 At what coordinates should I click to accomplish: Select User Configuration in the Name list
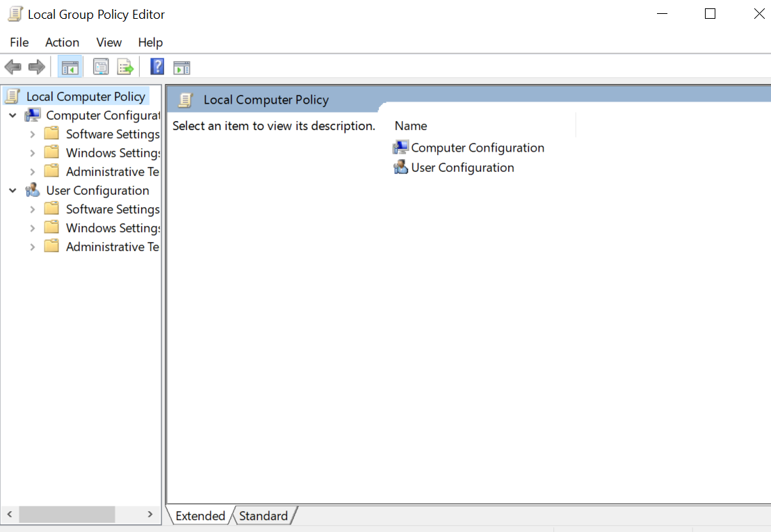pyautogui.click(x=462, y=168)
